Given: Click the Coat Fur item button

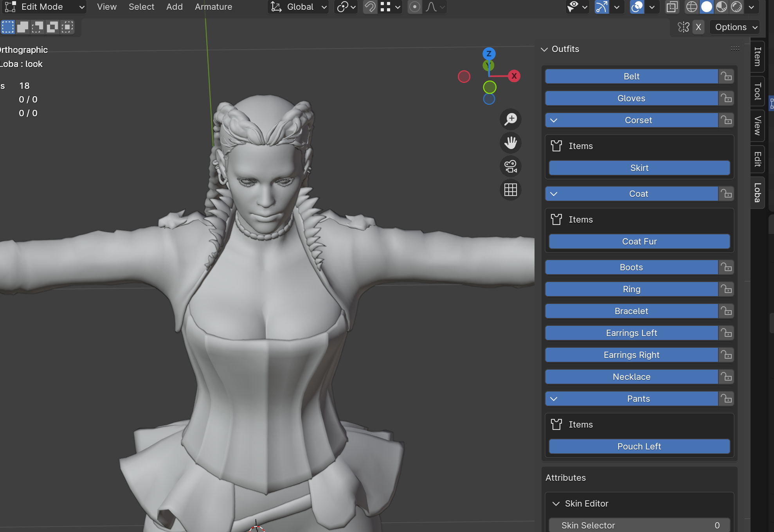Looking at the screenshot, I should click(639, 241).
